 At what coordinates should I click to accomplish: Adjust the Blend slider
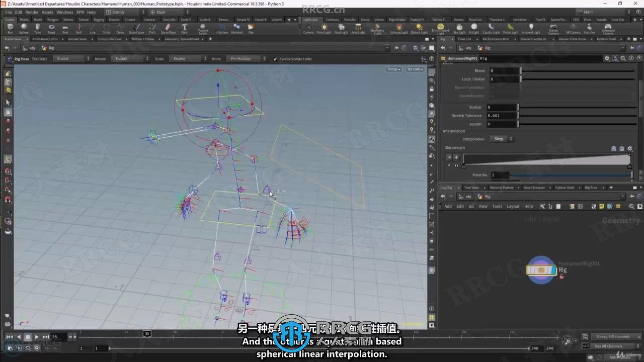[x=577, y=71]
